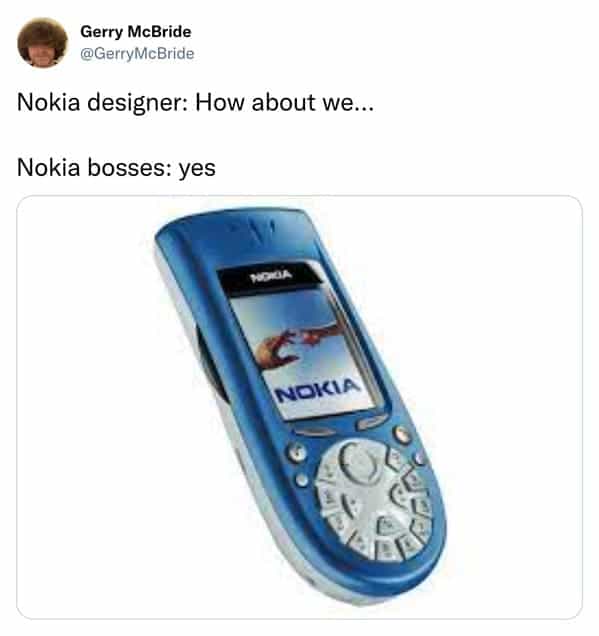This screenshot has height=636, width=599.
Task: Click the small NOKIA label above the display
Action: (x=271, y=276)
